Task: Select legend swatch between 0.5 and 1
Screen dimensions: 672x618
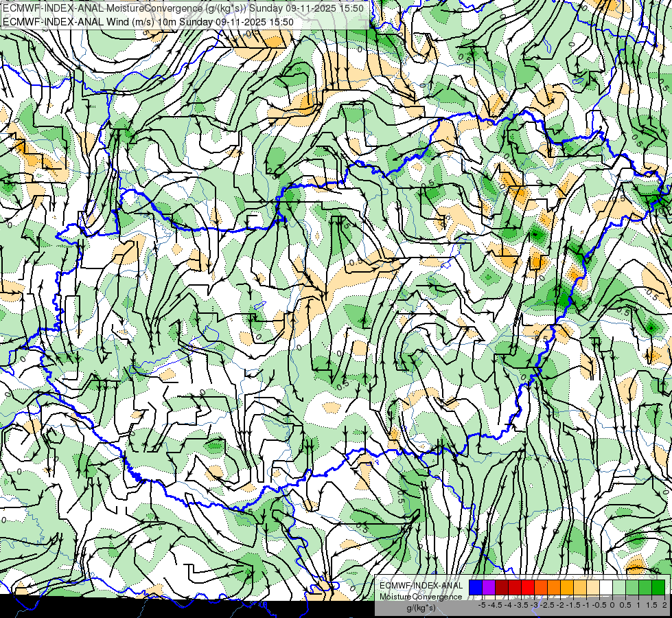Action: pyautogui.click(x=632, y=588)
